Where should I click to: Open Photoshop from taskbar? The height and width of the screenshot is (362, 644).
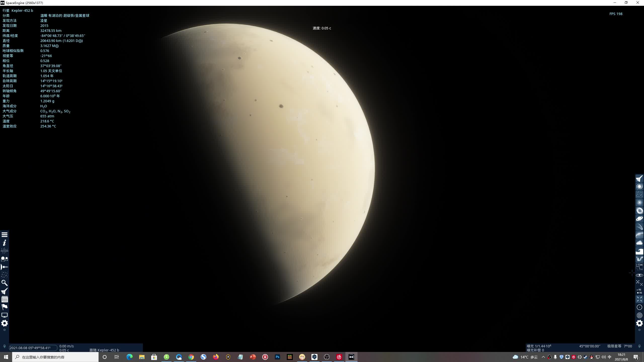tap(277, 357)
